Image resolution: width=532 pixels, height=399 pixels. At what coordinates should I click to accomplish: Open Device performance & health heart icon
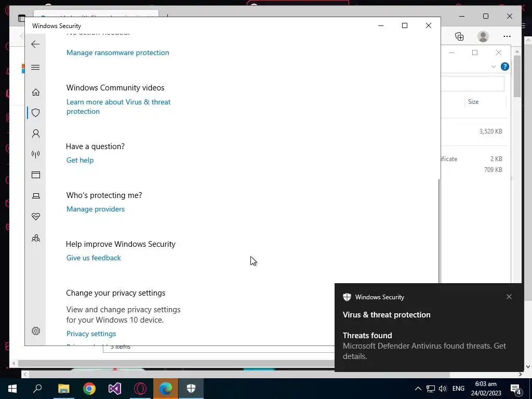pos(36,217)
